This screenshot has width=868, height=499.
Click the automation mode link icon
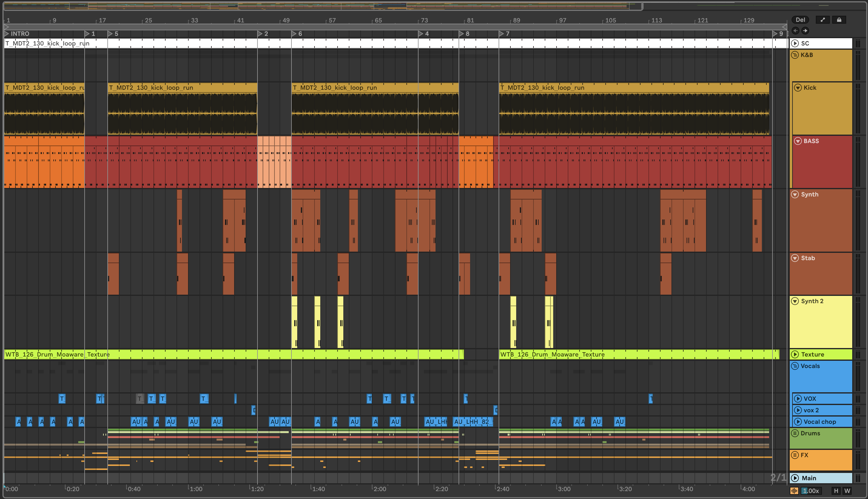(x=823, y=20)
